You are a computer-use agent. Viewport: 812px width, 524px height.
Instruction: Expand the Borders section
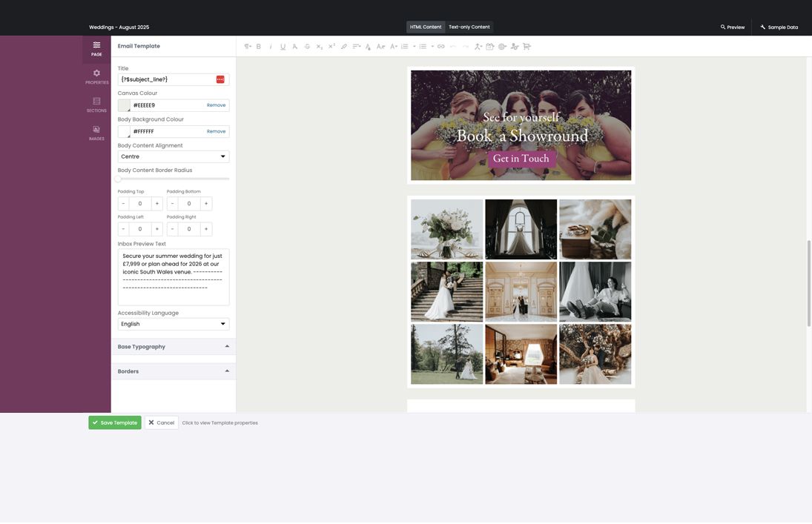coord(174,371)
